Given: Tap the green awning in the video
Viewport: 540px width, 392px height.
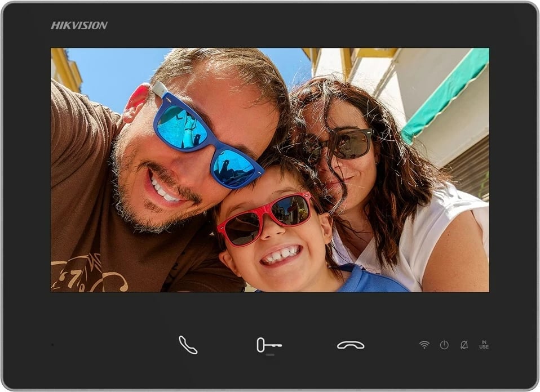Looking at the screenshot, I should pyautogui.click(x=445, y=93).
